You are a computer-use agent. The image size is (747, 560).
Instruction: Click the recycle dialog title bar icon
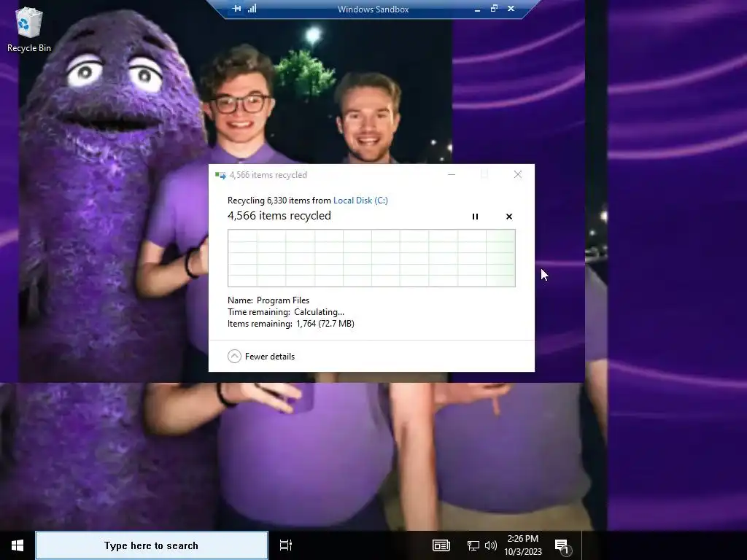[220, 175]
